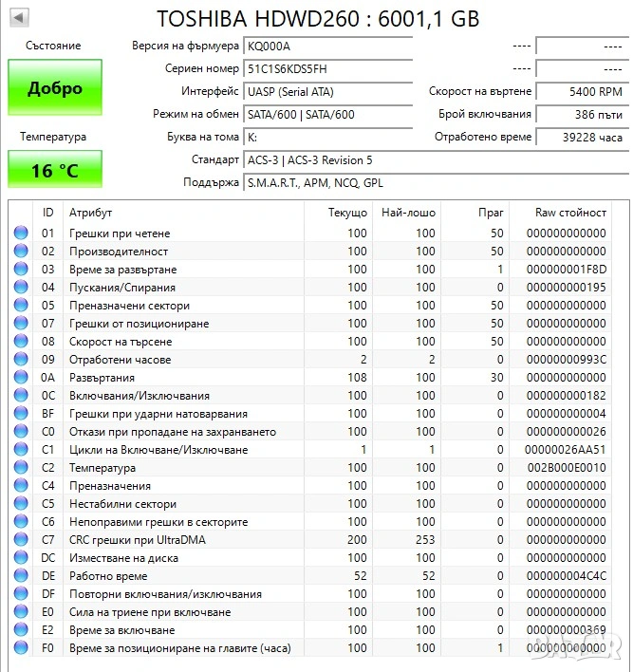Click the 5400 RPM rotation speed field

pyautogui.click(x=579, y=92)
